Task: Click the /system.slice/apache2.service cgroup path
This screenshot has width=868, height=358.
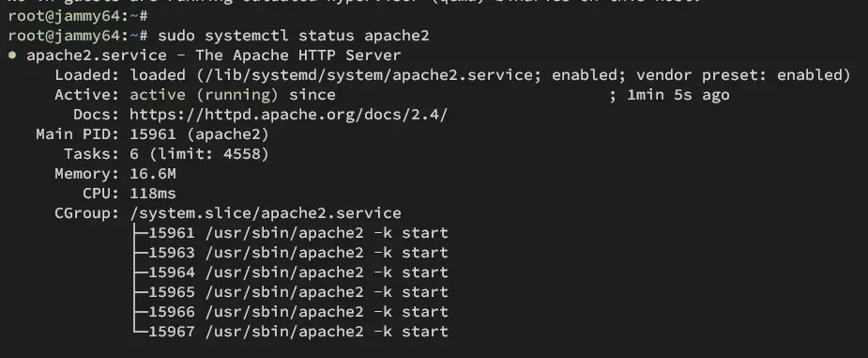Action: tap(266, 213)
